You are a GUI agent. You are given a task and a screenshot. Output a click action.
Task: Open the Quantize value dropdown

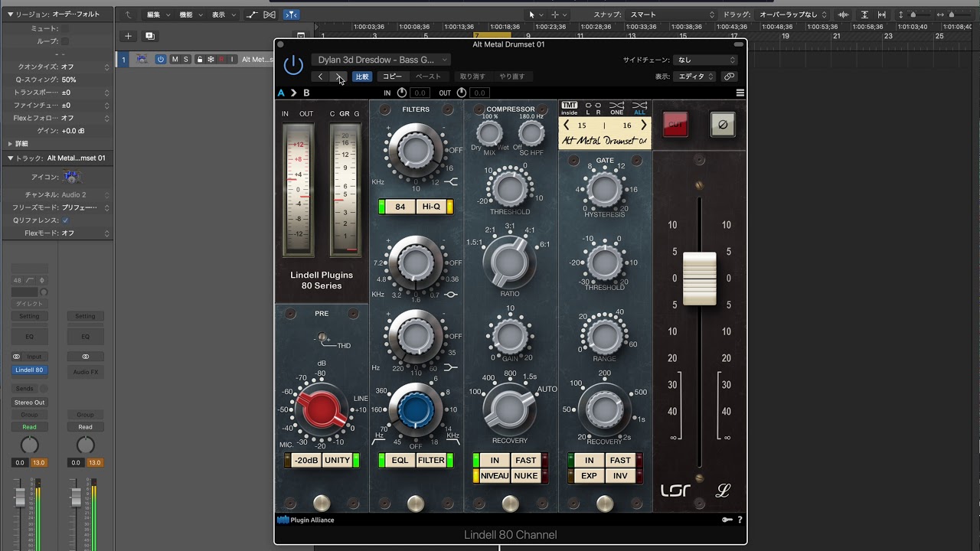(x=84, y=67)
